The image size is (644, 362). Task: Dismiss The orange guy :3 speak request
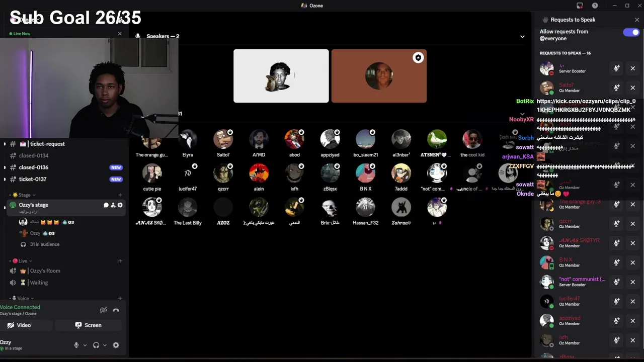633,204
